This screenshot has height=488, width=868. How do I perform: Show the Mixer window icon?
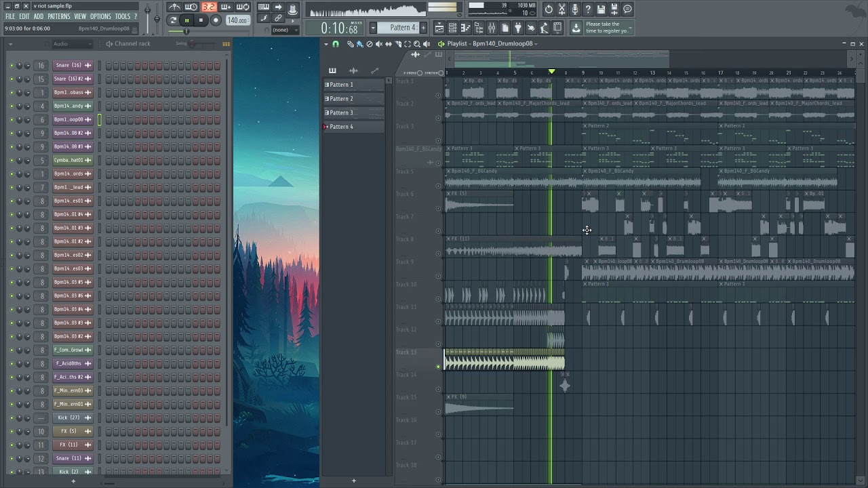click(x=492, y=28)
